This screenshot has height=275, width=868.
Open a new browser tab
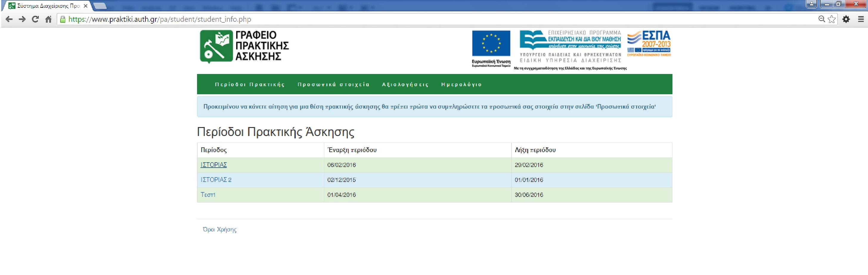click(x=100, y=6)
